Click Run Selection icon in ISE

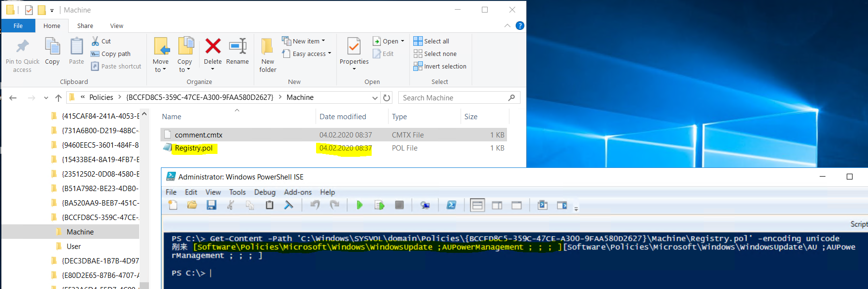[379, 205]
